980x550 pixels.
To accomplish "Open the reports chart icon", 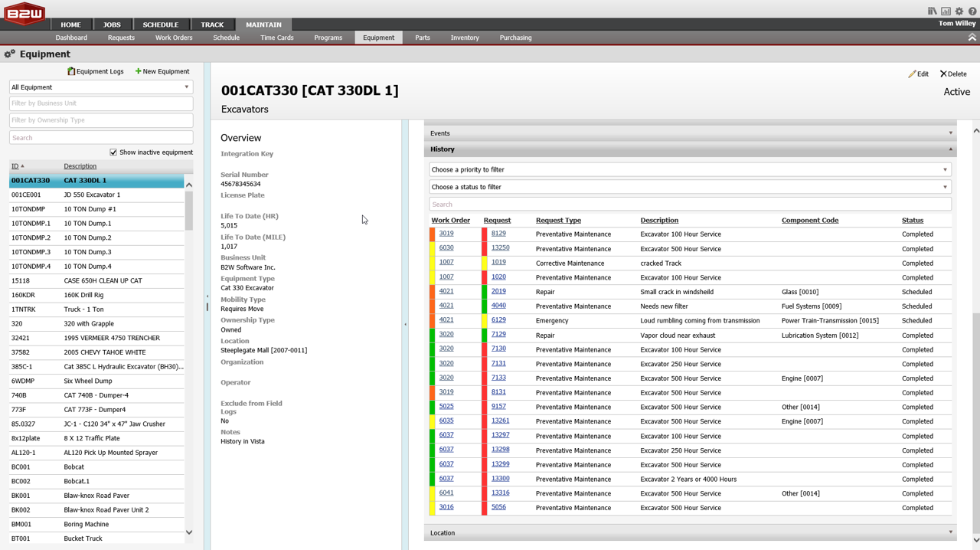I will click(946, 11).
